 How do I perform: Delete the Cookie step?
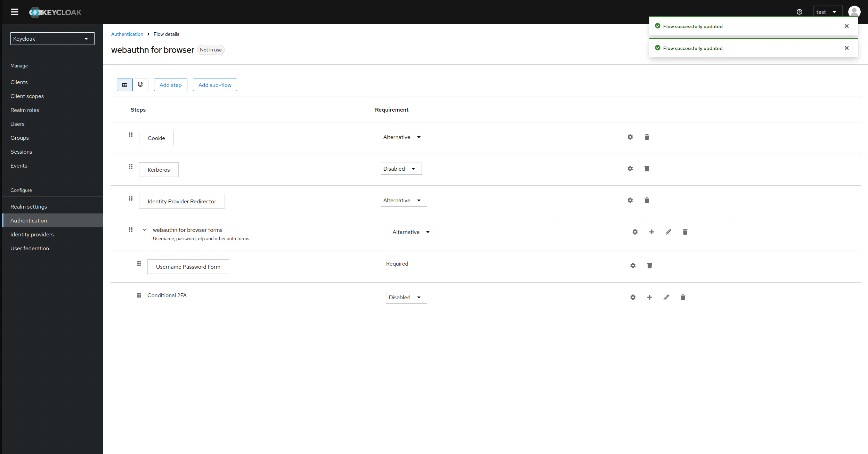(x=647, y=137)
